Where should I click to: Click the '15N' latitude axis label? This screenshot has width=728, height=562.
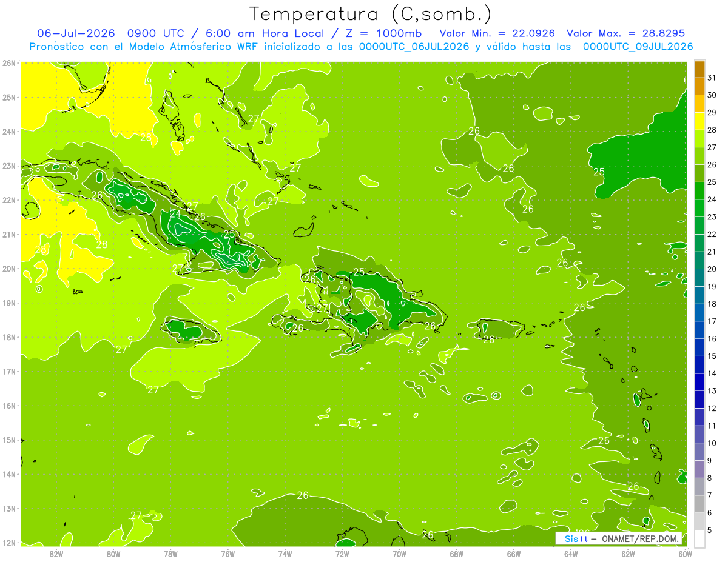coord(9,440)
